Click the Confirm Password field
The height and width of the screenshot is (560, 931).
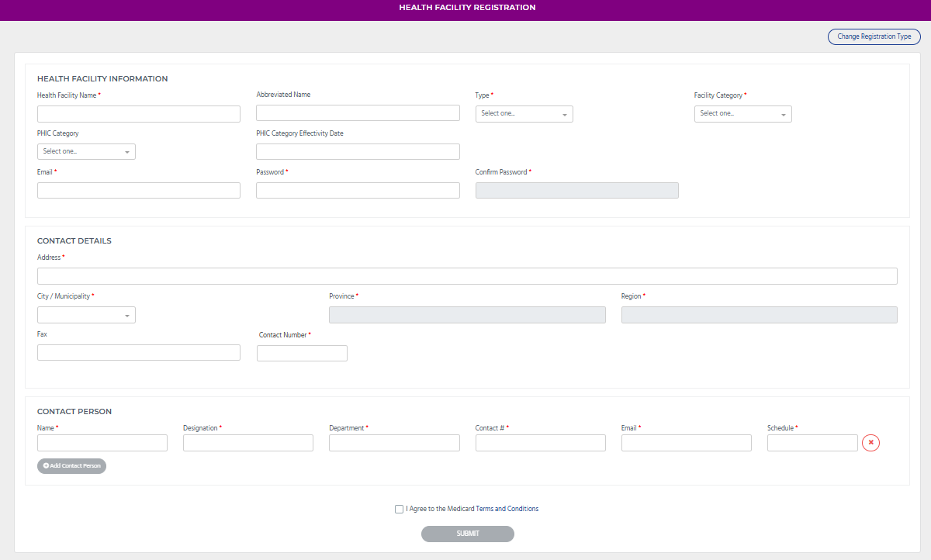tap(577, 191)
